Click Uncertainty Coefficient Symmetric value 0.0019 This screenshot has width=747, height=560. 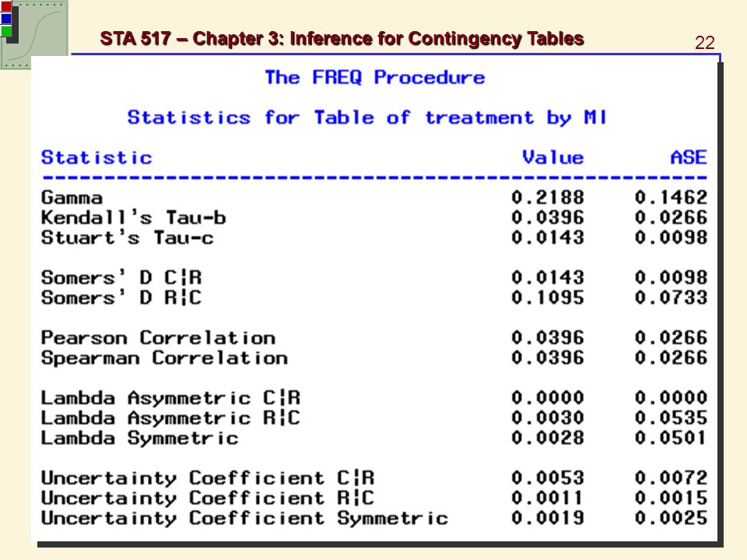coord(548,518)
